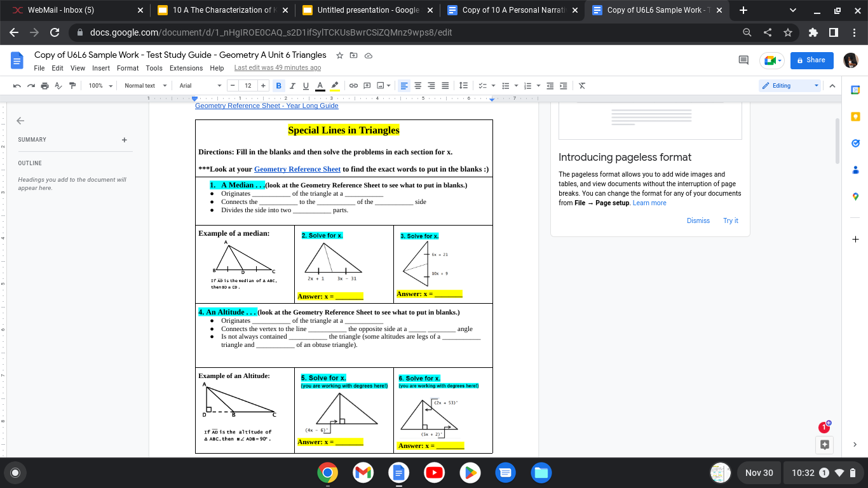Go to the Google Docs home

pyautogui.click(x=17, y=61)
